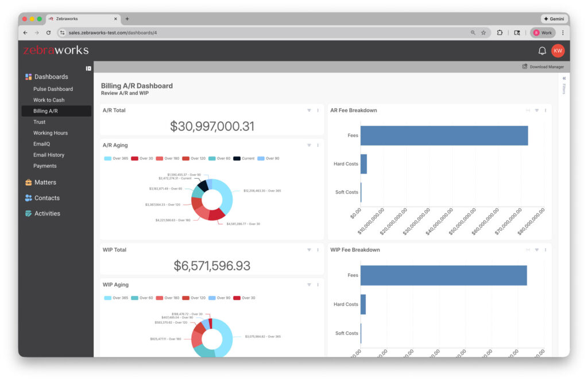Click the filter icon on AR Fee Breakdown card
This screenshot has width=588, height=381.
(537, 110)
